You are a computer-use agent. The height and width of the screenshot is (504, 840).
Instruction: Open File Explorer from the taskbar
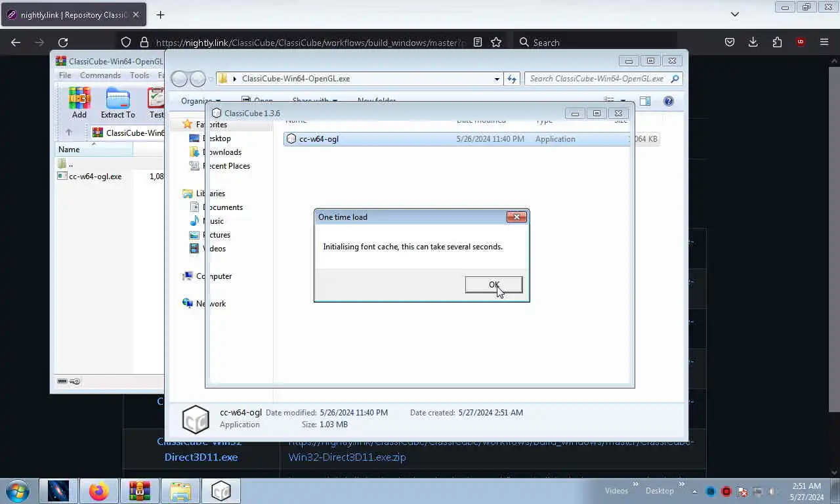(180, 491)
